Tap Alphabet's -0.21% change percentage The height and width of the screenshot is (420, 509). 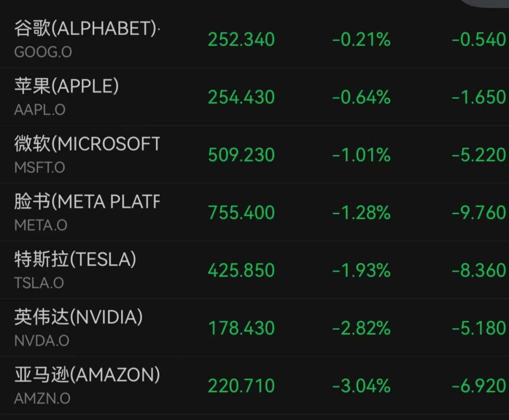361,40
